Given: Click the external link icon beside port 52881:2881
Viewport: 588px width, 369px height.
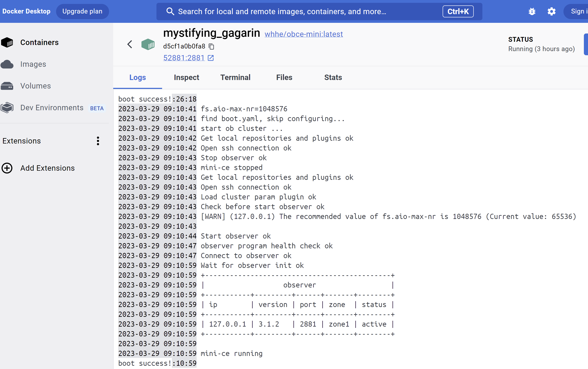Looking at the screenshot, I should coord(211,58).
